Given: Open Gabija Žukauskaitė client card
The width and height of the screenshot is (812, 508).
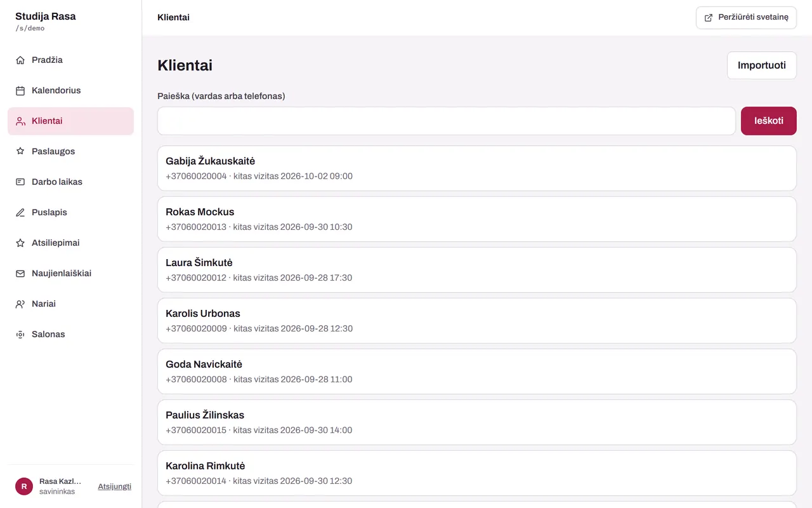Looking at the screenshot, I should tap(476, 168).
